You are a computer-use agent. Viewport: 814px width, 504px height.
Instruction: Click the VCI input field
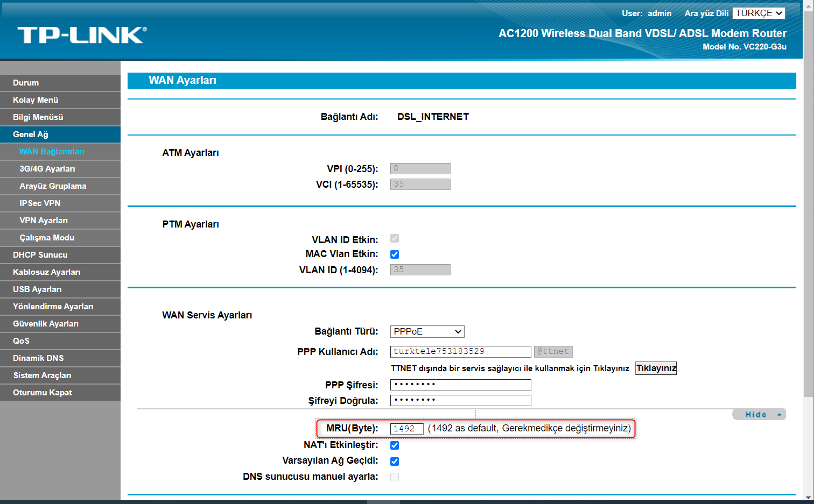(420, 184)
